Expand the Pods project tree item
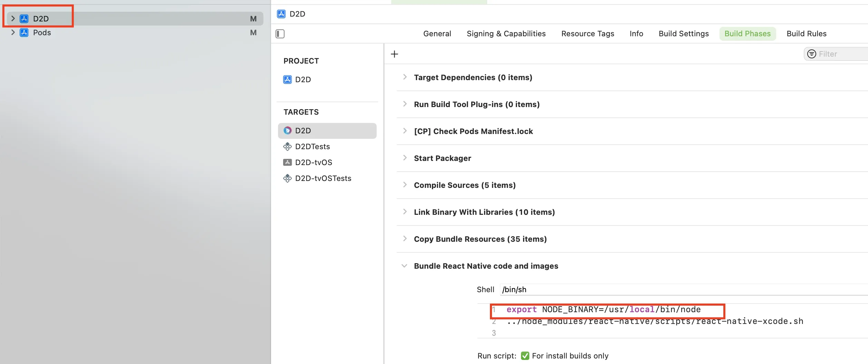 (13, 33)
